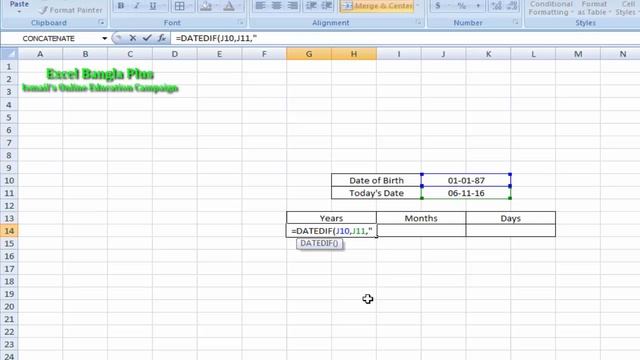Decrease decimal places
The image size is (640, 360).
click(512, 6)
